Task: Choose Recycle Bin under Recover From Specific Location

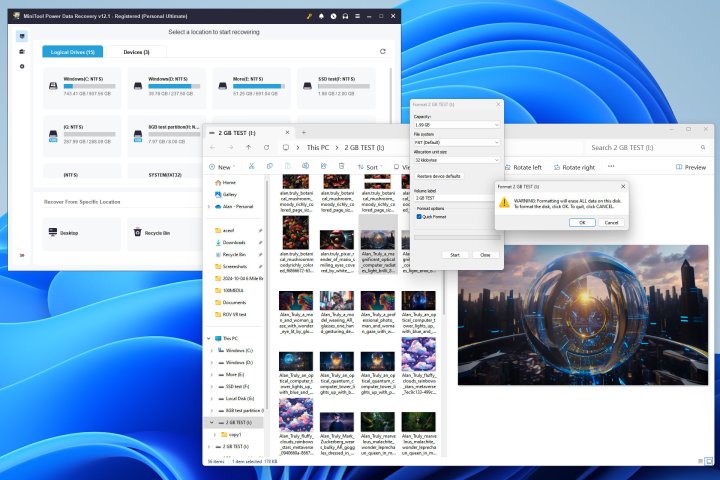Action: (x=164, y=233)
